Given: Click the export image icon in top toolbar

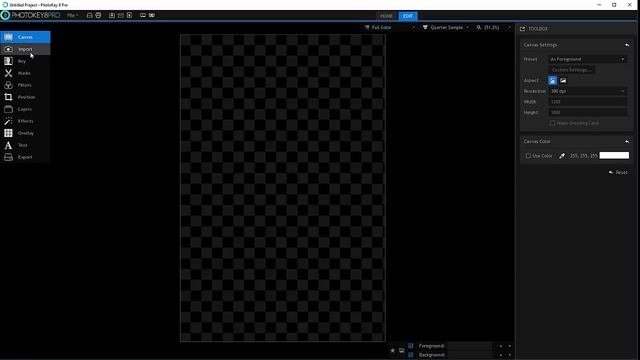Looking at the screenshot, I should [112, 16].
